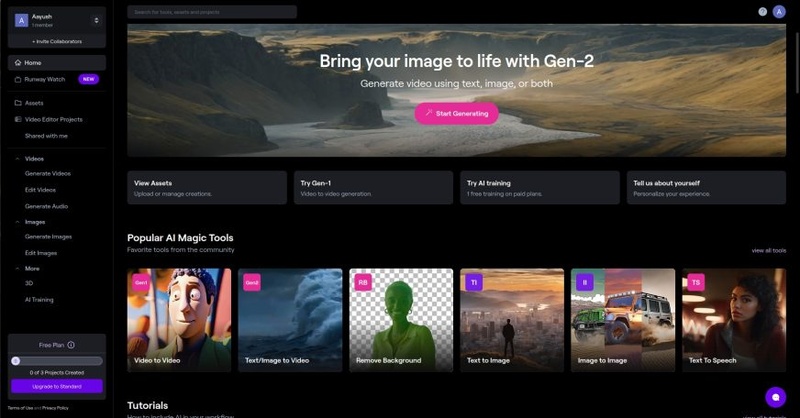Open the Remove Background tool thumbnail
800x418 pixels.
(400, 320)
